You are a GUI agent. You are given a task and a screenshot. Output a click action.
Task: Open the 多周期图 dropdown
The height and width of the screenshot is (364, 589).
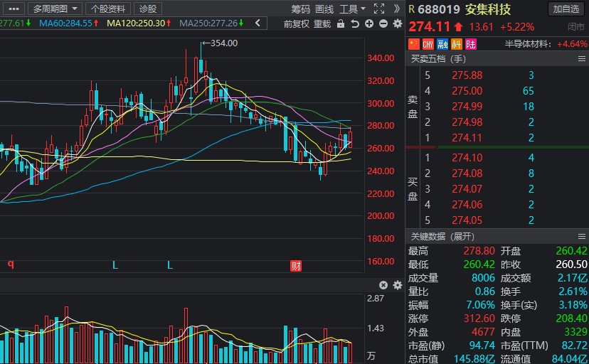[x=55, y=9]
